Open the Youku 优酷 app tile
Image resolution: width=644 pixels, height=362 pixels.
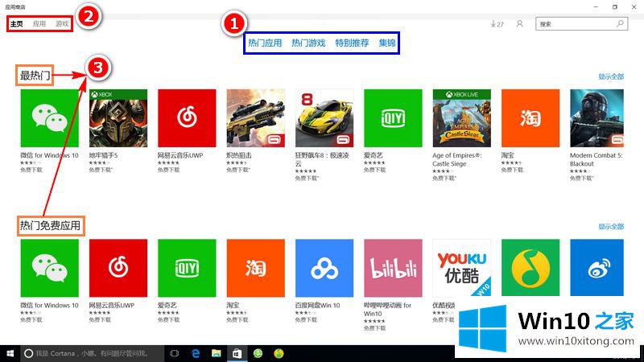(x=461, y=268)
